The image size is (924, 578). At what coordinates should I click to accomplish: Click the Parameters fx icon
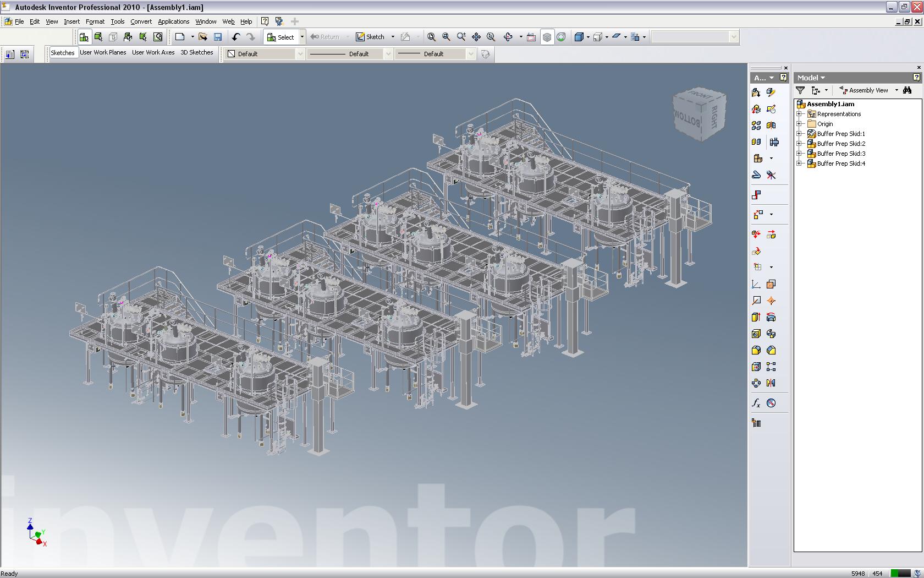[x=756, y=403]
